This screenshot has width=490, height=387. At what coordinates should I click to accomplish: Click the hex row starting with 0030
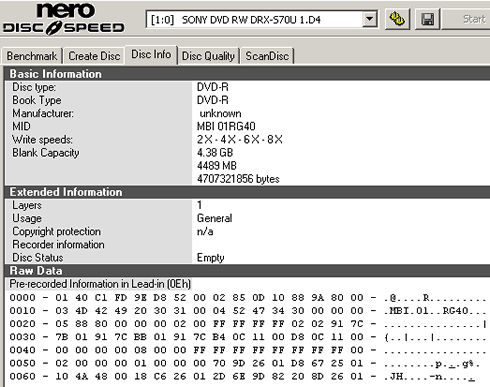(x=247, y=337)
